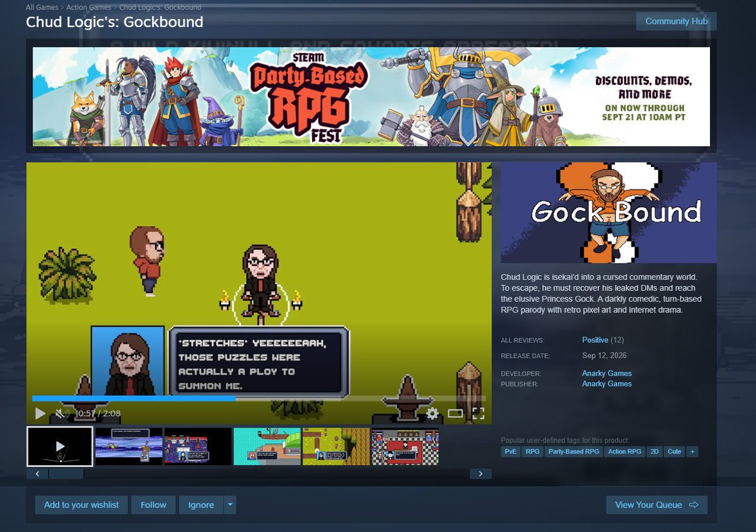Image resolution: width=756 pixels, height=532 pixels.
Task: Select the Party-Based RPG tag
Action: (x=574, y=451)
